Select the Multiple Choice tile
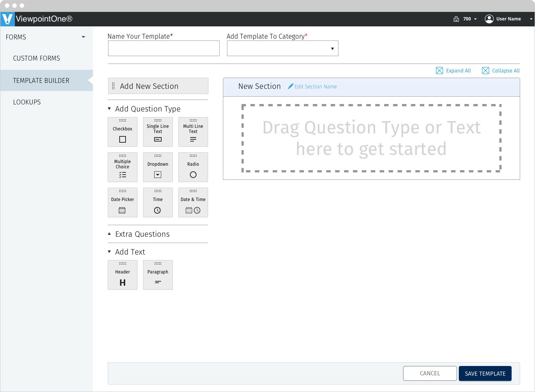Screen dimensions: 535x392 coord(123,167)
